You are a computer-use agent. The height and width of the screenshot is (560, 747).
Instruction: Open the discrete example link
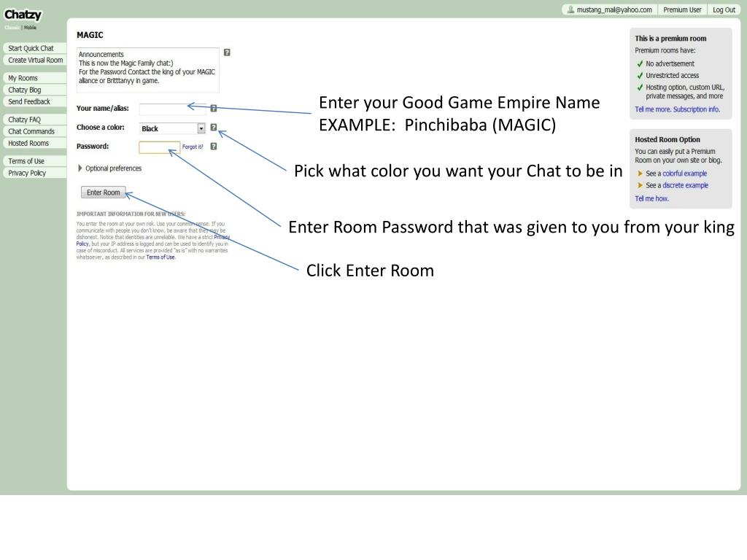(686, 185)
